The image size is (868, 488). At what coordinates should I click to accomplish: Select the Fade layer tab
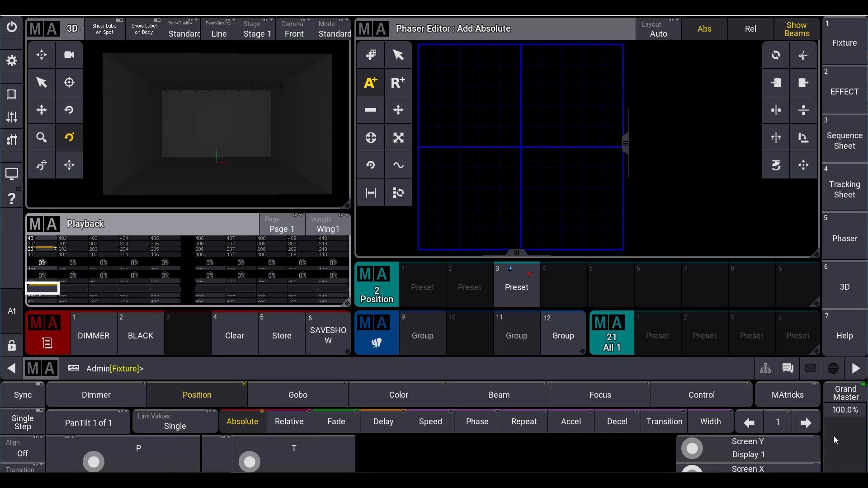pyautogui.click(x=336, y=422)
